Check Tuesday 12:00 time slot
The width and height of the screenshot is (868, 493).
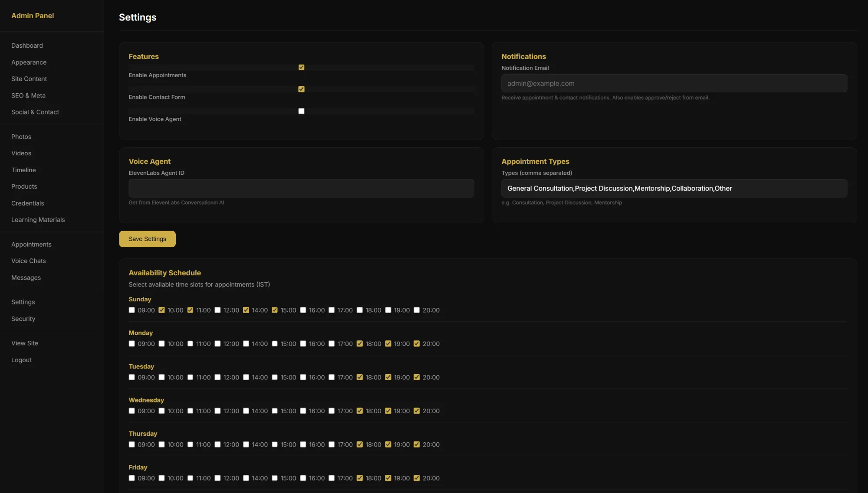click(x=217, y=377)
